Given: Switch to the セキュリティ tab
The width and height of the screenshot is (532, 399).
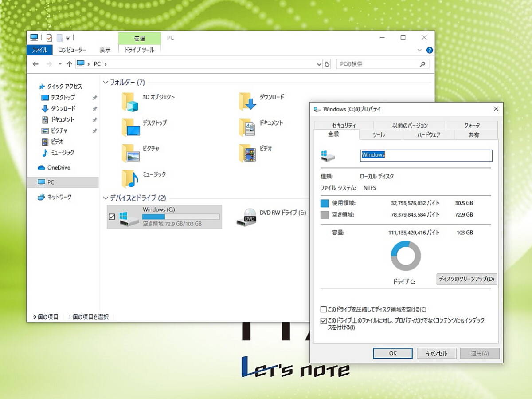Looking at the screenshot, I should coord(344,126).
